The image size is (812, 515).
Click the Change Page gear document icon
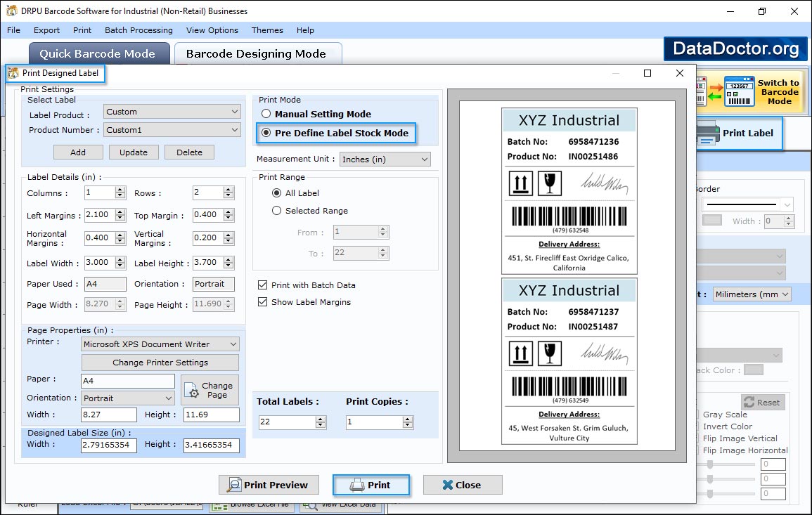[191, 390]
